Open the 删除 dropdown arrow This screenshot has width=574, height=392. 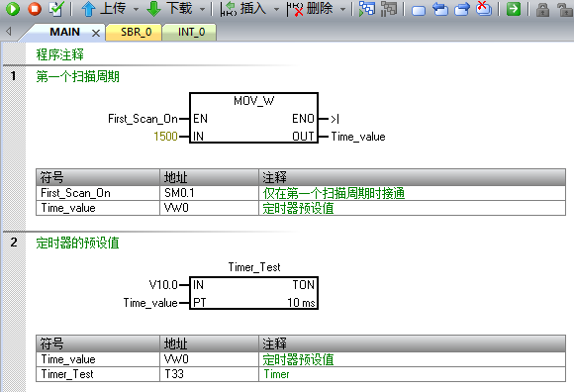342,10
